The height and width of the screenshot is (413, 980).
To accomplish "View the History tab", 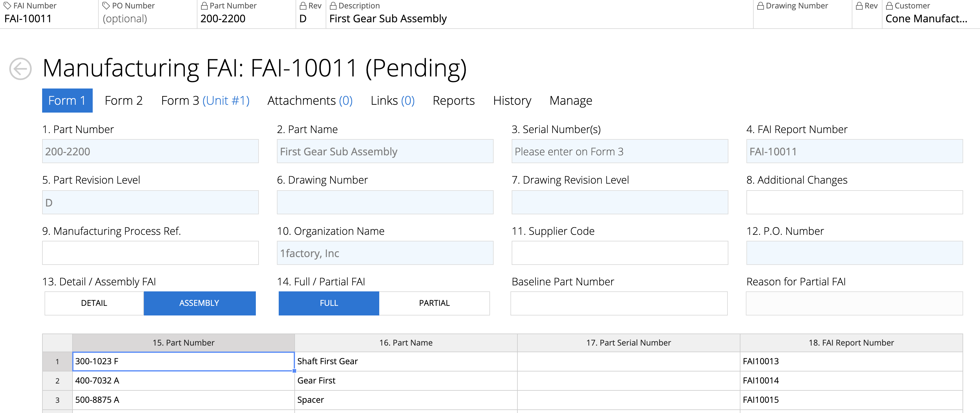I will [x=512, y=101].
